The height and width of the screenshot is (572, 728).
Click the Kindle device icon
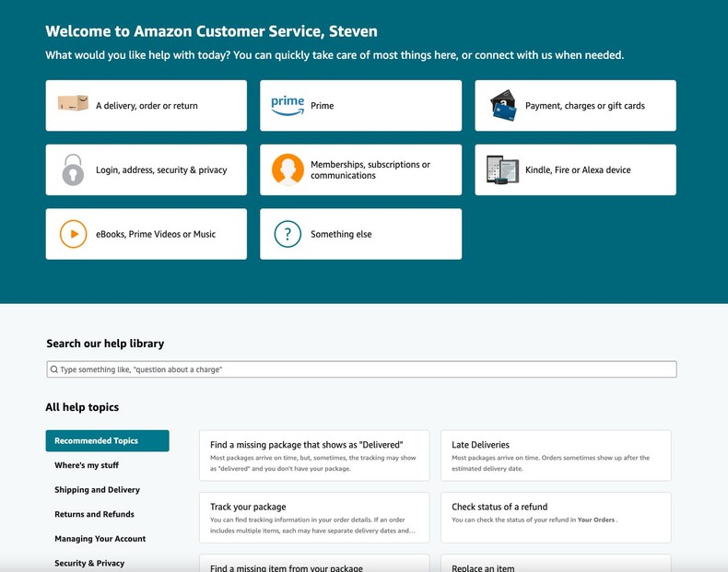pyautogui.click(x=503, y=169)
